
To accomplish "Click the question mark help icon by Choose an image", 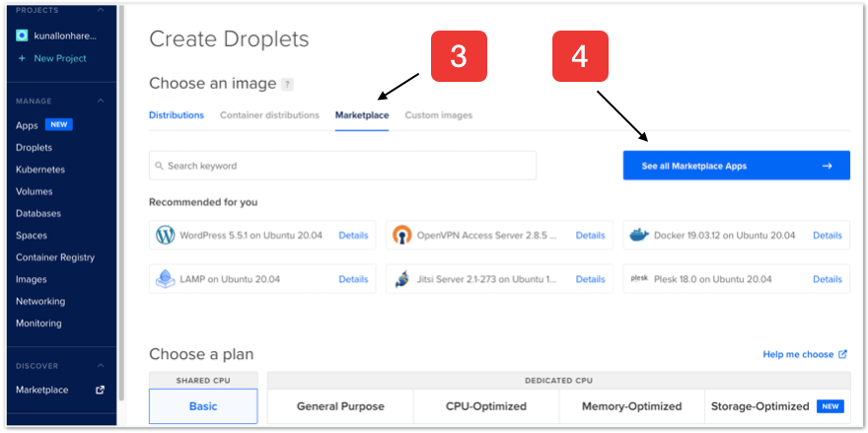I will [x=287, y=84].
